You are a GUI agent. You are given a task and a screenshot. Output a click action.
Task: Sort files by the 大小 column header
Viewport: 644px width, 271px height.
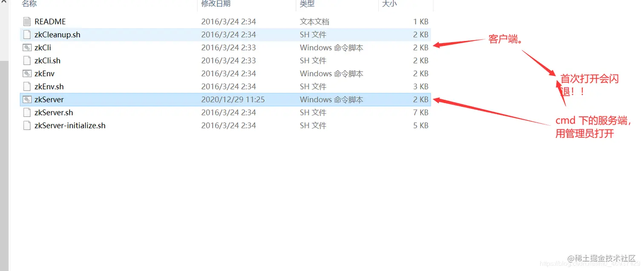[x=389, y=4]
